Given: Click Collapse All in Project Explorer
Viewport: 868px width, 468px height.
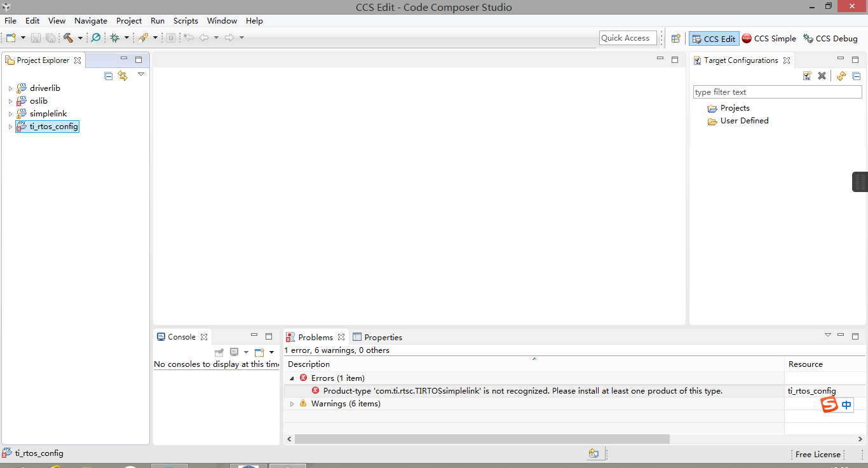Looking at the screenshot, I should (x=108, y=76).
